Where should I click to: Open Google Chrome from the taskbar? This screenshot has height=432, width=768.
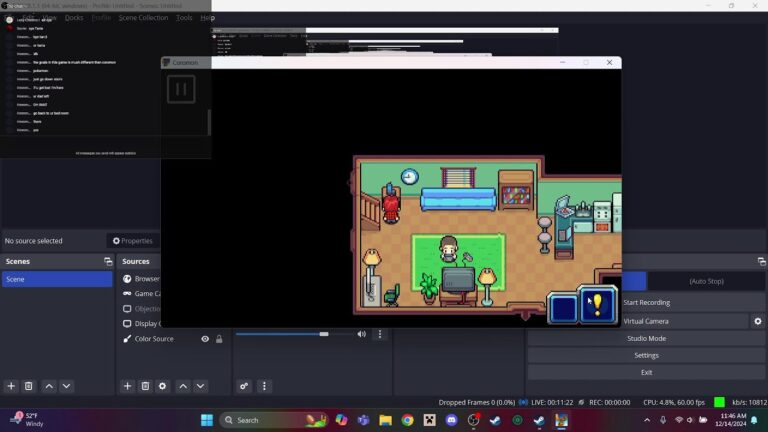(x=408, y=420)
